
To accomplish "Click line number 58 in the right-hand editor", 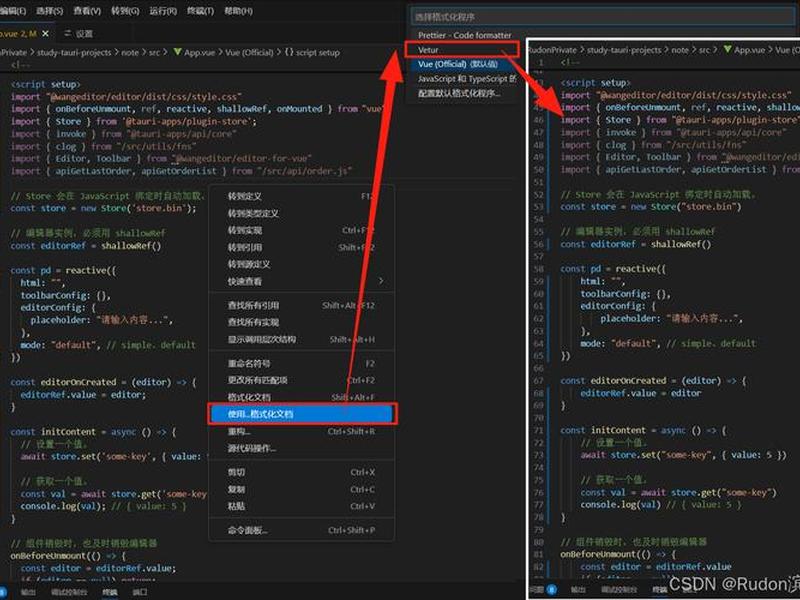I will [538, 269].
